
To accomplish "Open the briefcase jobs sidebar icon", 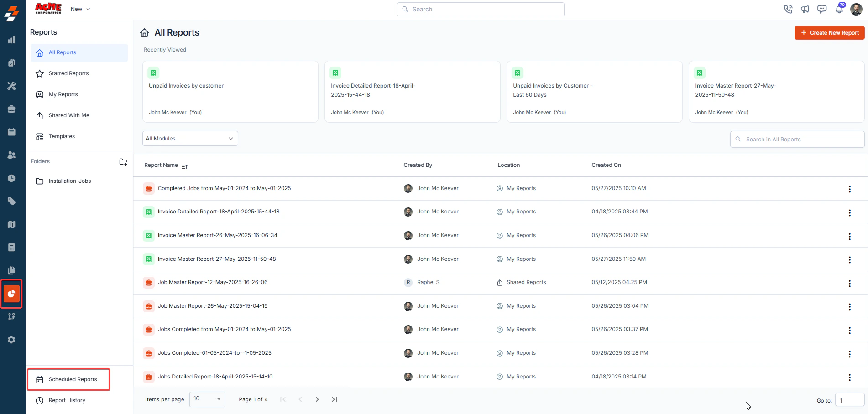I will coord(11,109).
